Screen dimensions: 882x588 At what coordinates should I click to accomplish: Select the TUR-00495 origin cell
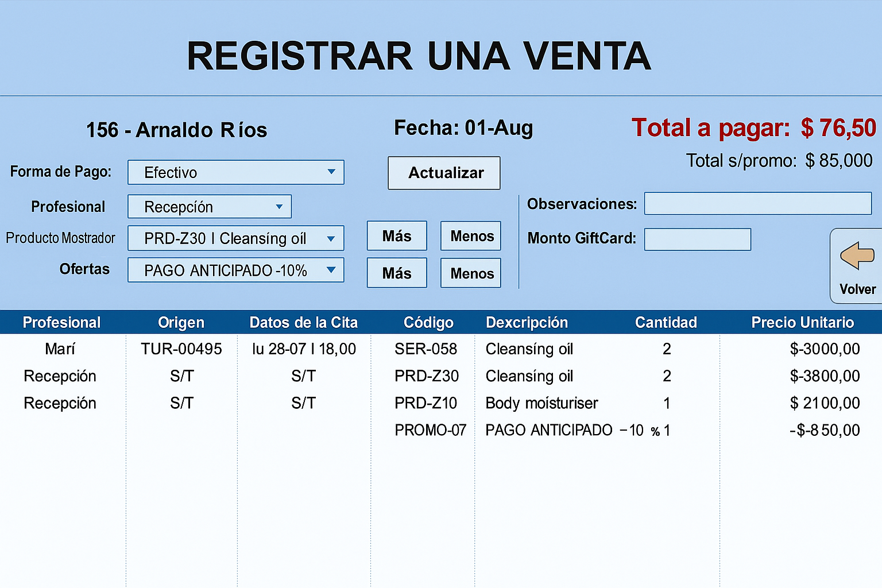[x=181, y=349]
